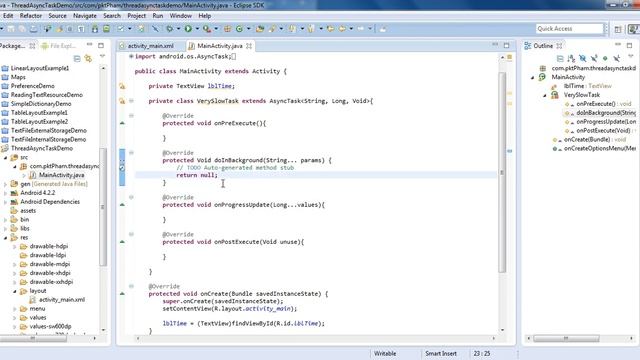Select doInBackground in the Outline
Viewport: 640px width, 360px height.
(x=606, y=113)
